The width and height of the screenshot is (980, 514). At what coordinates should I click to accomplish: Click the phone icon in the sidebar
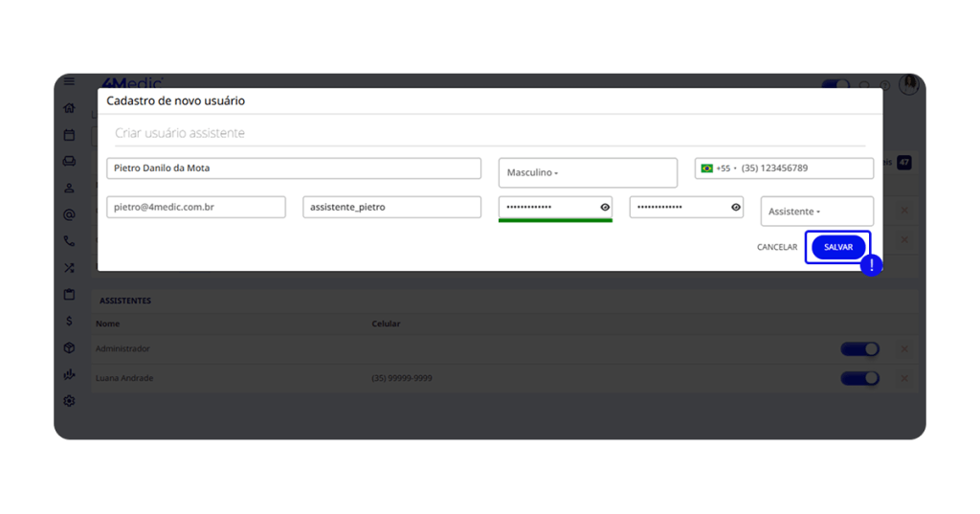point(69,241)
